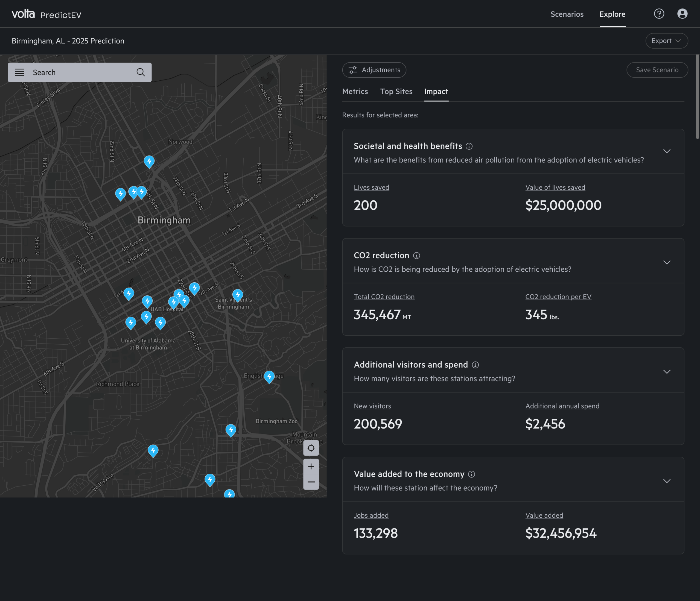Screen dimensions: 700x601
Task: Zoom out the map with minus button
Action: click(311, 482)
